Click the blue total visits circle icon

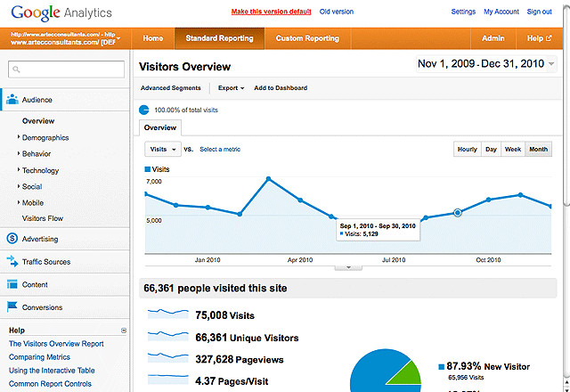pos(145,110)
